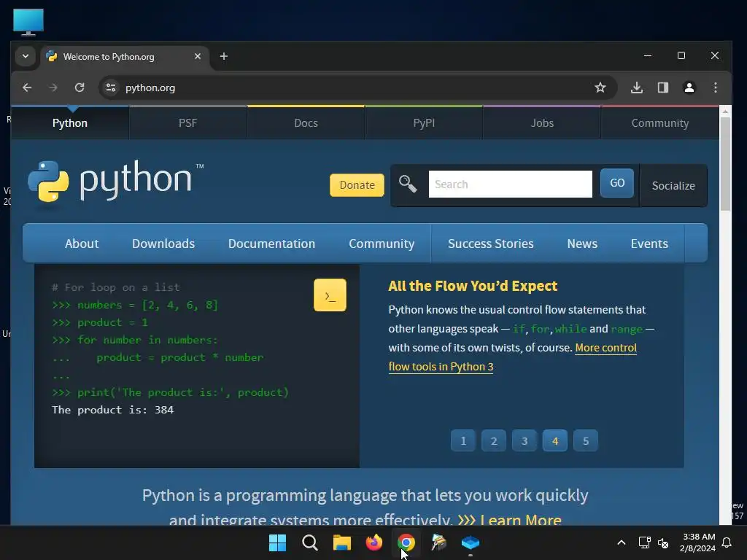The image size is (747, 560).
Task: Click the GO search button
Action: (x=617, y=183)
